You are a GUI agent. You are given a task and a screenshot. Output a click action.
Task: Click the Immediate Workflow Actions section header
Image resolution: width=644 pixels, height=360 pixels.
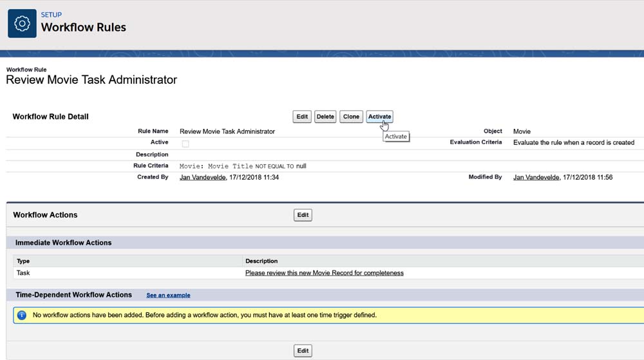tap(63, 243)
